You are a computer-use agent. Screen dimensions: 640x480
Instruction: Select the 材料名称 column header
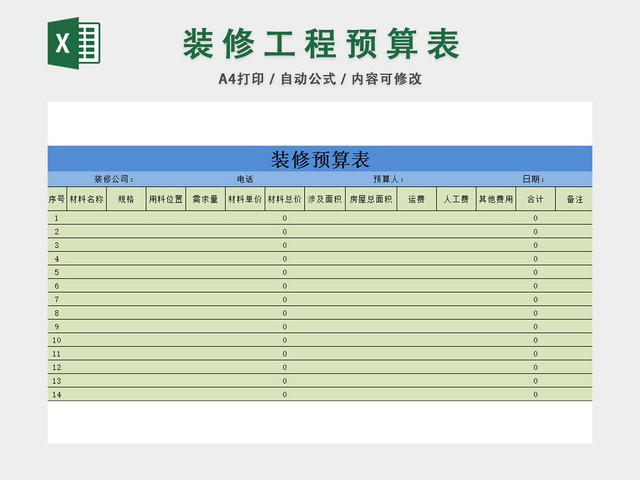coord(87,199)
